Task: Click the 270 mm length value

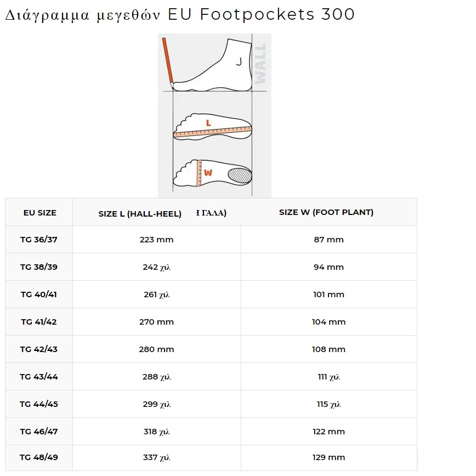Action: (156, 322)
